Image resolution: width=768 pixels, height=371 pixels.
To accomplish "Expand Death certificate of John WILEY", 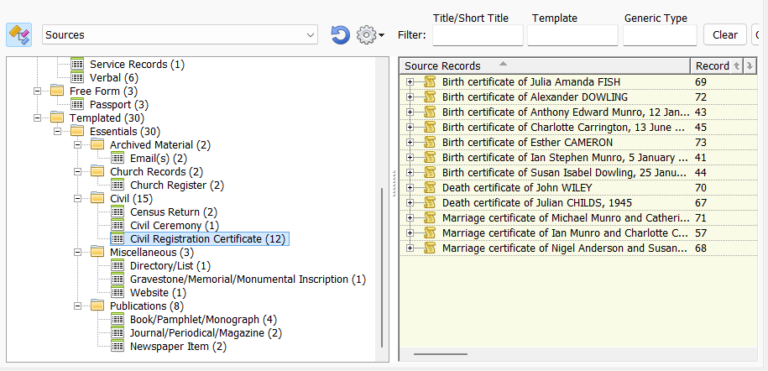I will click(x=410, y=188).
